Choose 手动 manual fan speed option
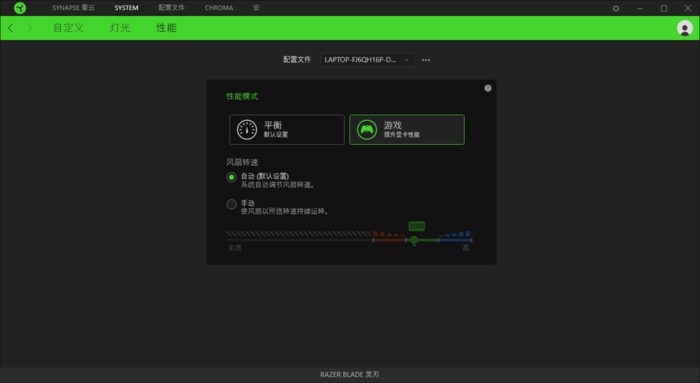Viewport: 700px width, 383px height. point(231,204)
